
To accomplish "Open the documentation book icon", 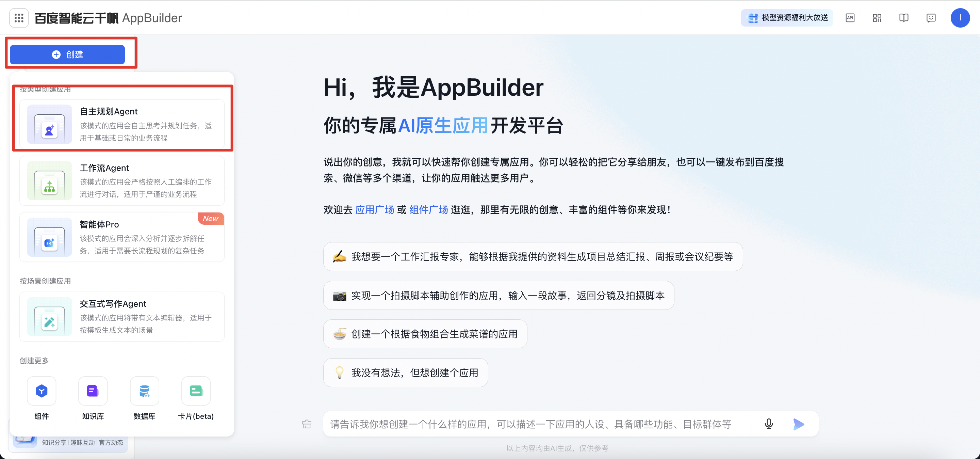I will point(904,18).
